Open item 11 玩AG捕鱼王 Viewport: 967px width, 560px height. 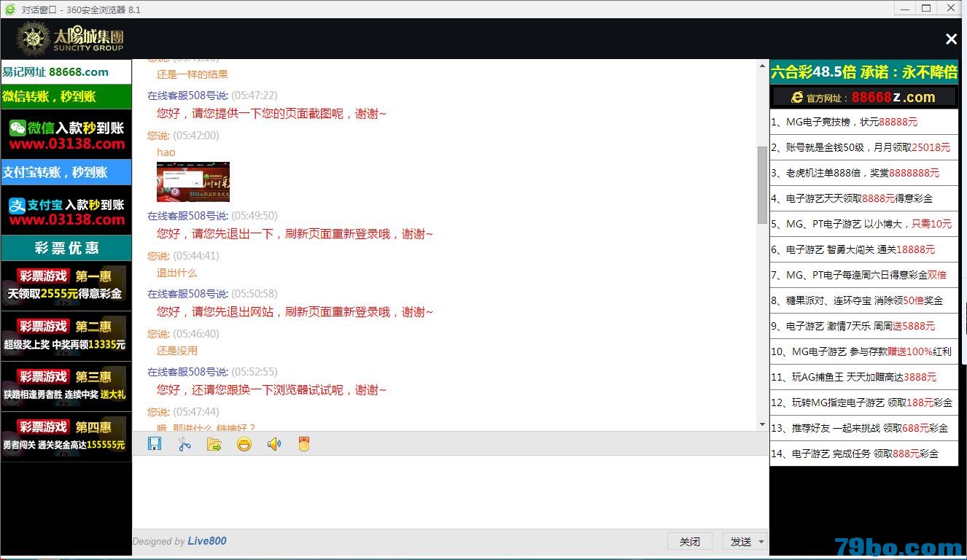(864, 377)
